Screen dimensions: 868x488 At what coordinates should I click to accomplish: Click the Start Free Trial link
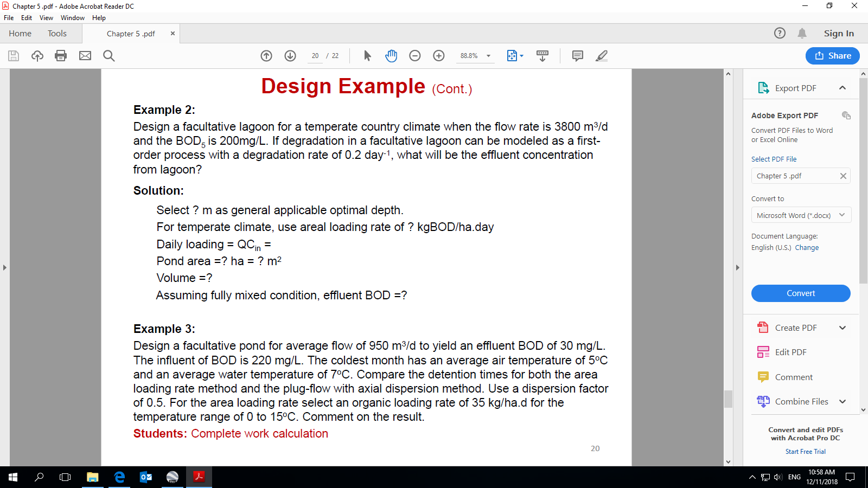(x=805, y=452)
